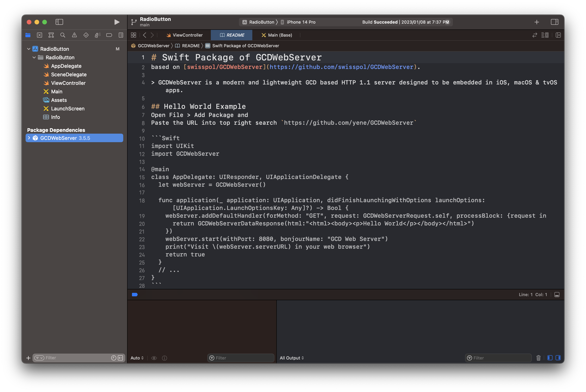The image size is (586, 392).
Task: Click variables view Filter field
Action: (241, 358)
